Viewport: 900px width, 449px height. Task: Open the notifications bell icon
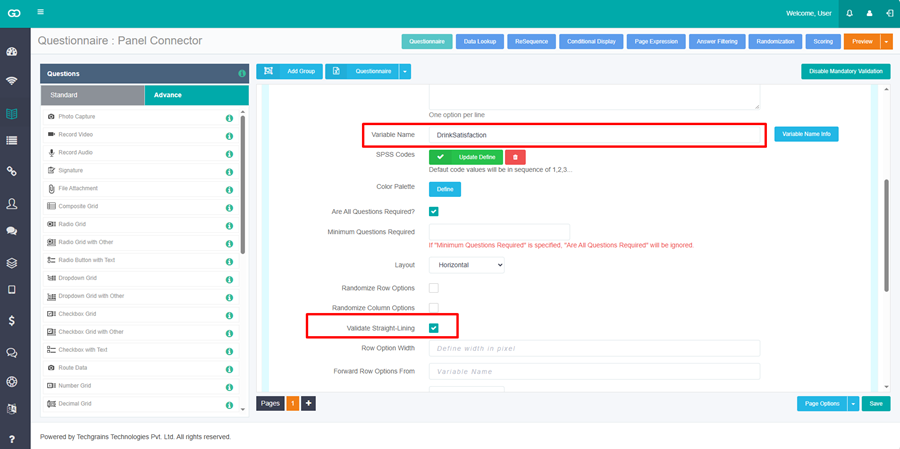(x=849, y=13)
